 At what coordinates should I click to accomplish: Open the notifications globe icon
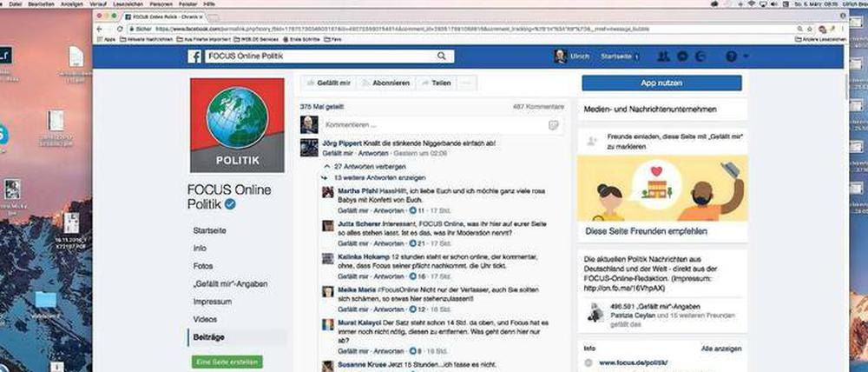tap(700, 56)
